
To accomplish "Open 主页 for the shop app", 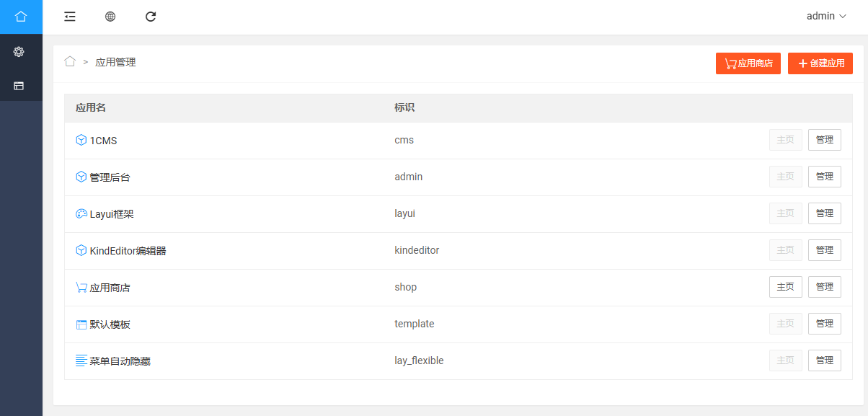I will coord(786,287).
